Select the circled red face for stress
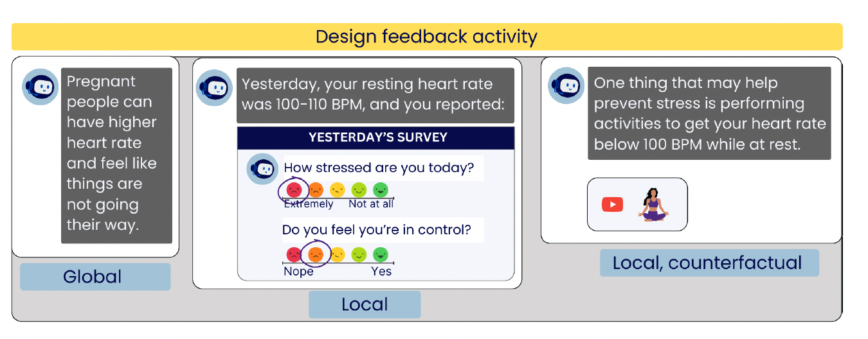Image resolution: width=868 pixels, height=339 pixels. click(294, 190)
